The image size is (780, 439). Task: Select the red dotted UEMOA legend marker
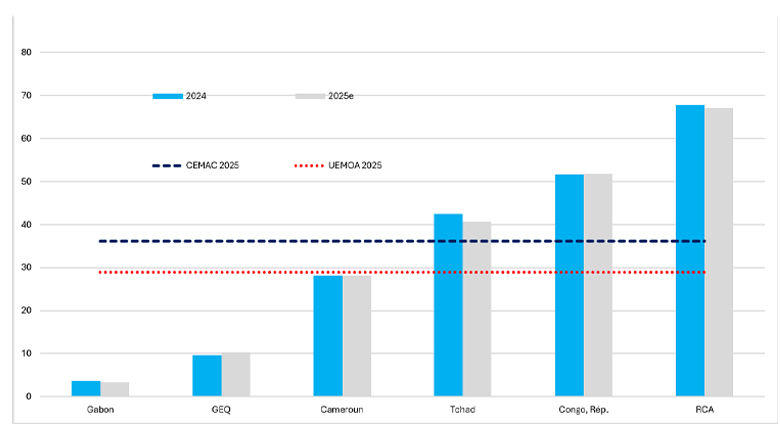point(309,166)
